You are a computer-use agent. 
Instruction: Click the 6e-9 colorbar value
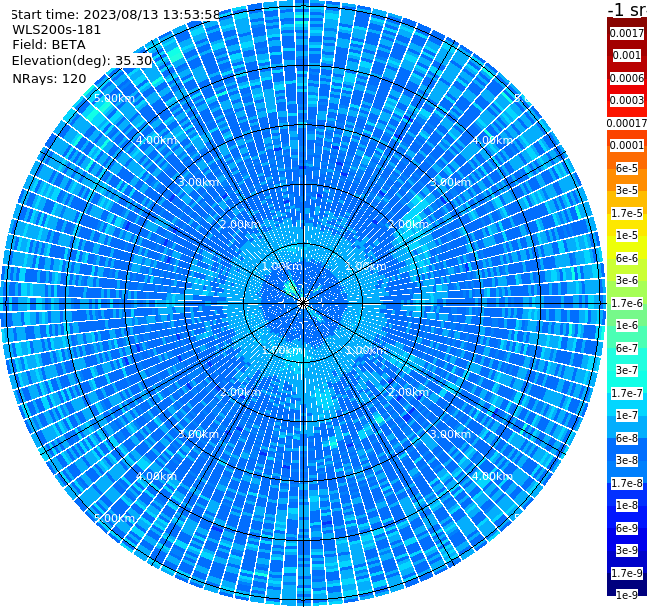pyautogui.click(x=627, y=528)
